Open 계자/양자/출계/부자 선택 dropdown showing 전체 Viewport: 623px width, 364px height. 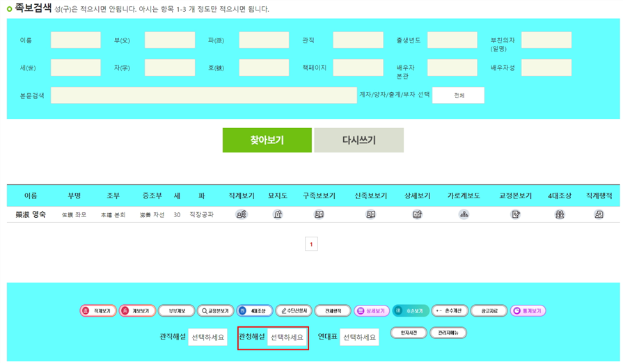tap(458, 95)
